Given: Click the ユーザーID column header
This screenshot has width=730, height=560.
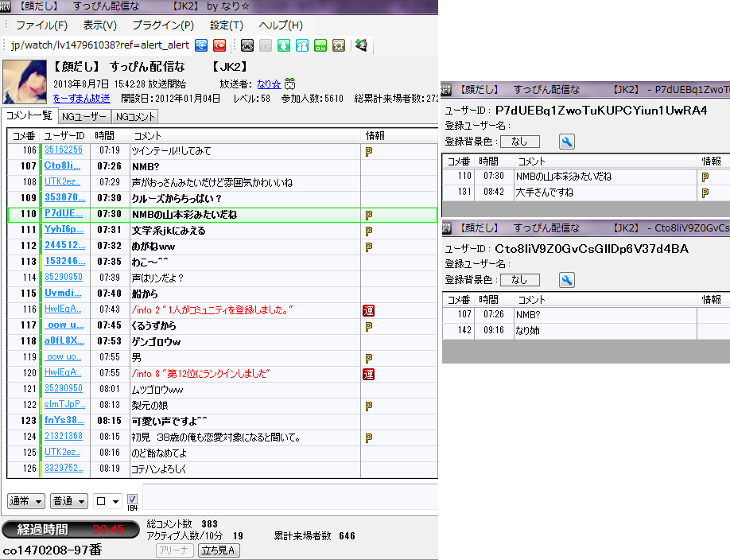Looking at the screenshot, I should click(x=64, y=136).
